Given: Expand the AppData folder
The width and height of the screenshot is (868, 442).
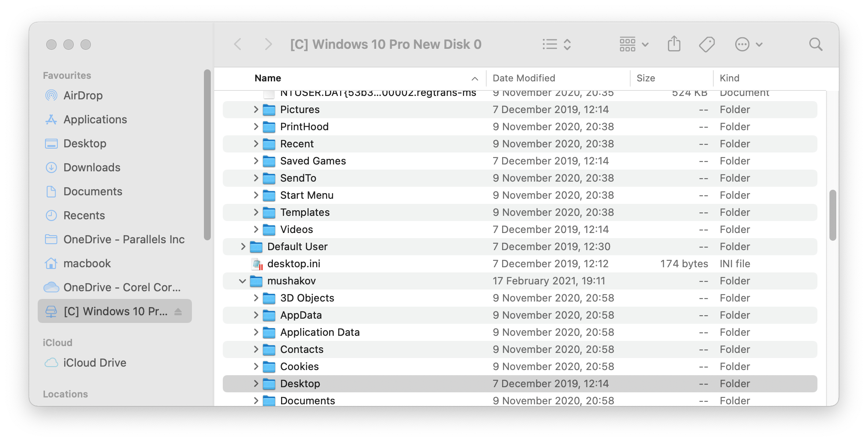Looking at the screenshot, I should [x=256, y=315].
